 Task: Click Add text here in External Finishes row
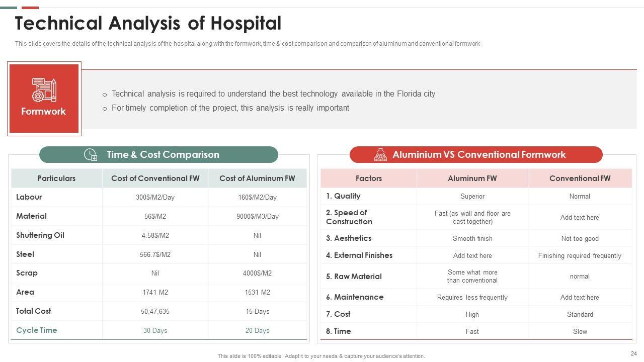472,256
